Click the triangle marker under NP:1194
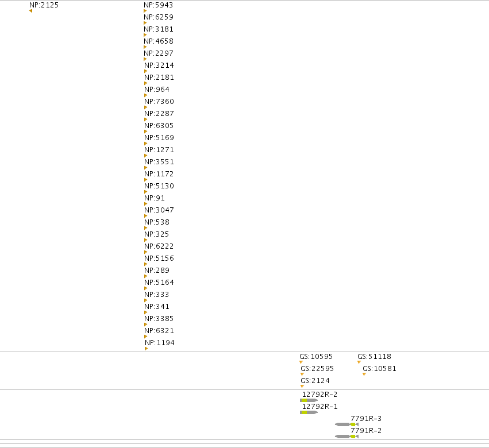 146,349
